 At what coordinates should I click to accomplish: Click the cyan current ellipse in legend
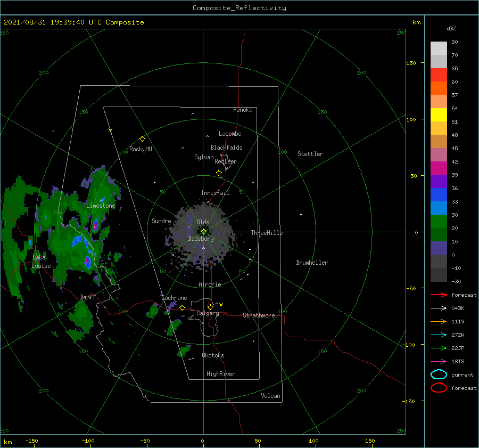[439, 374]
